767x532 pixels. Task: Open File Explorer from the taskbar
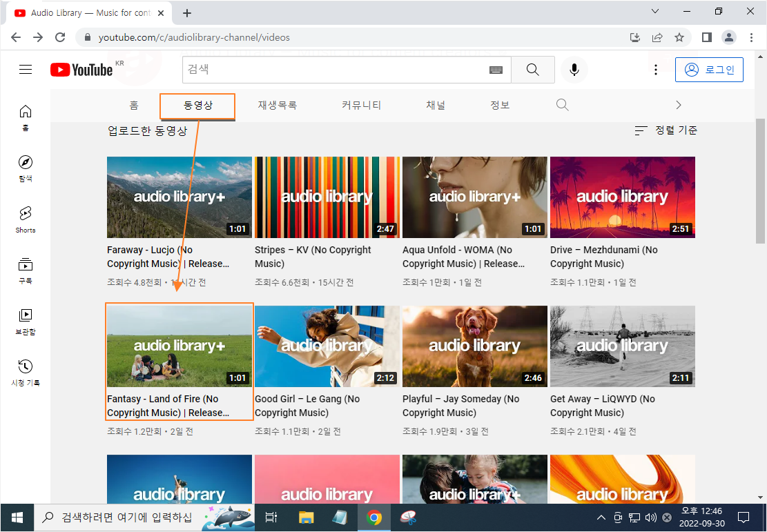307,518
